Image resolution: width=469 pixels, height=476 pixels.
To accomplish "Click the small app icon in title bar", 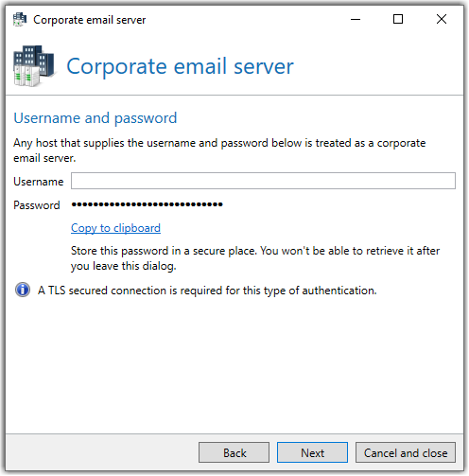I will point(20,20).
